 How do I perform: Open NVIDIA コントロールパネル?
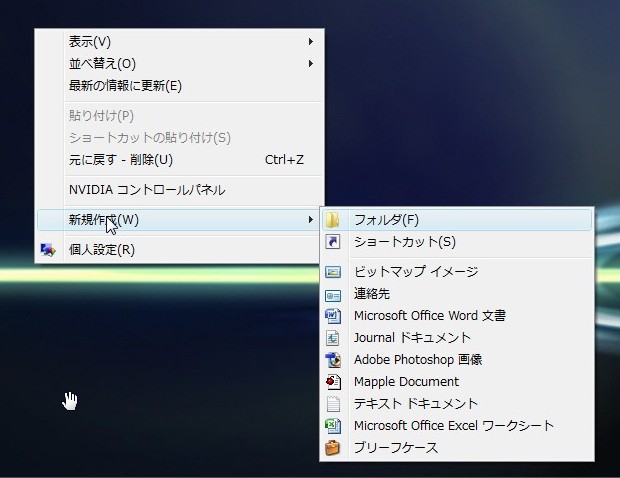point(180,190)
